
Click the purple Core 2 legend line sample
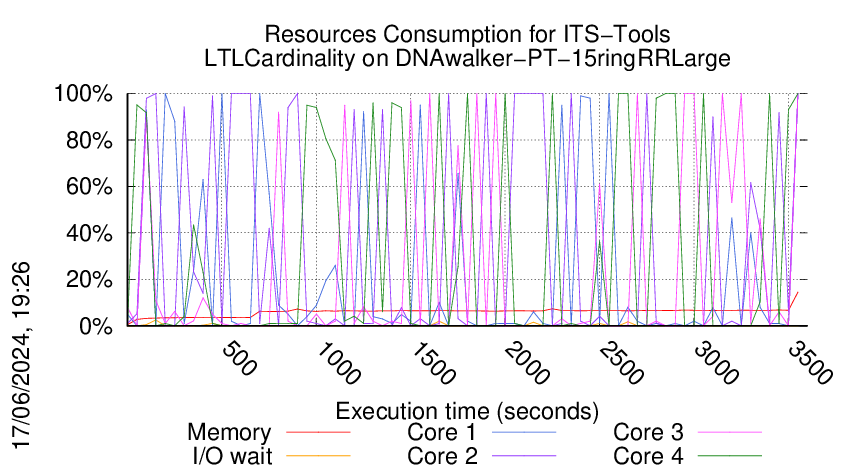point(524,456)
